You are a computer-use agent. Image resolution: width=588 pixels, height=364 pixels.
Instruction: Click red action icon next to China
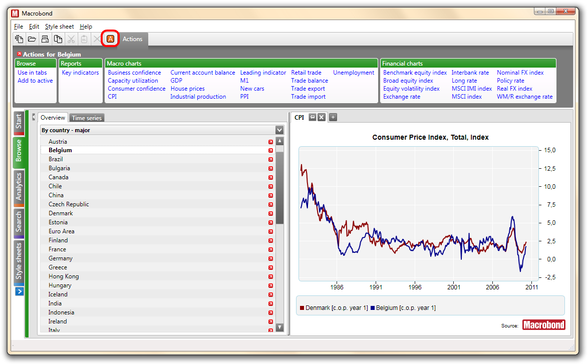tap(270, 195)
